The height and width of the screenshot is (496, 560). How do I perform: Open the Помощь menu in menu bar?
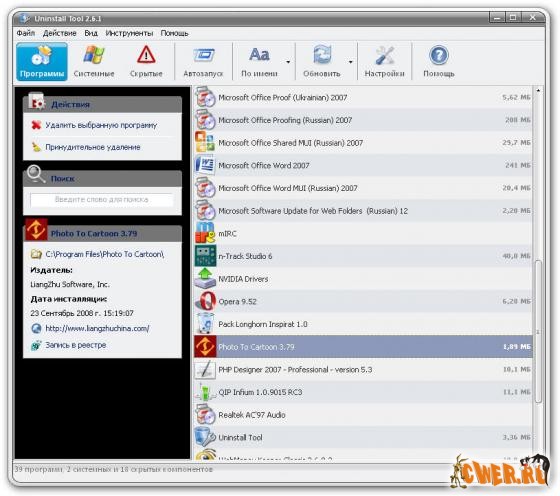click(174, 33)
